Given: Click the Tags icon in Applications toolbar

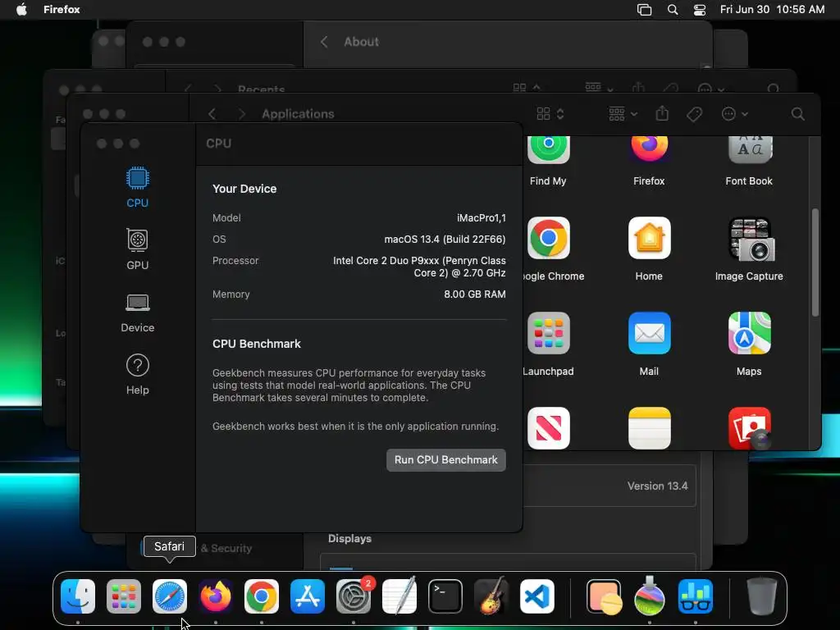Looking at the screenshot, I should [x=694, y=114].
